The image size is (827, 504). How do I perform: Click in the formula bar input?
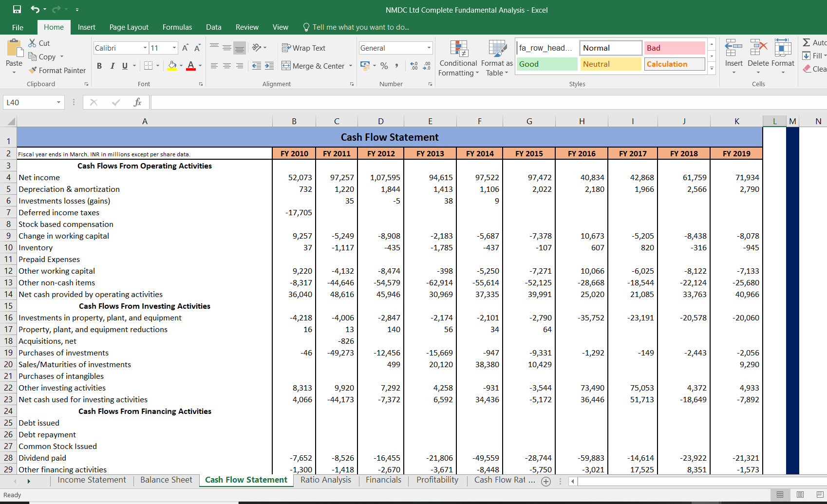(x=489, y=102)
